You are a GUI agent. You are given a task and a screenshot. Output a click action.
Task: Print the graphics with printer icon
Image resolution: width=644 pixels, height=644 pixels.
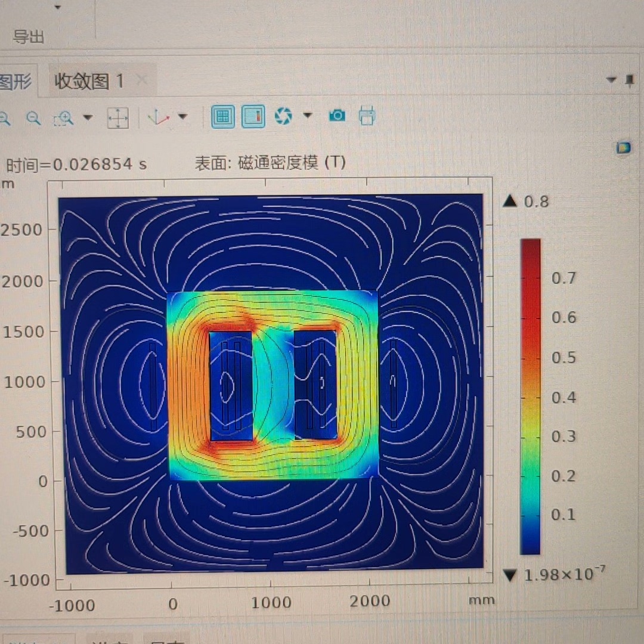[x=367, y=116]
